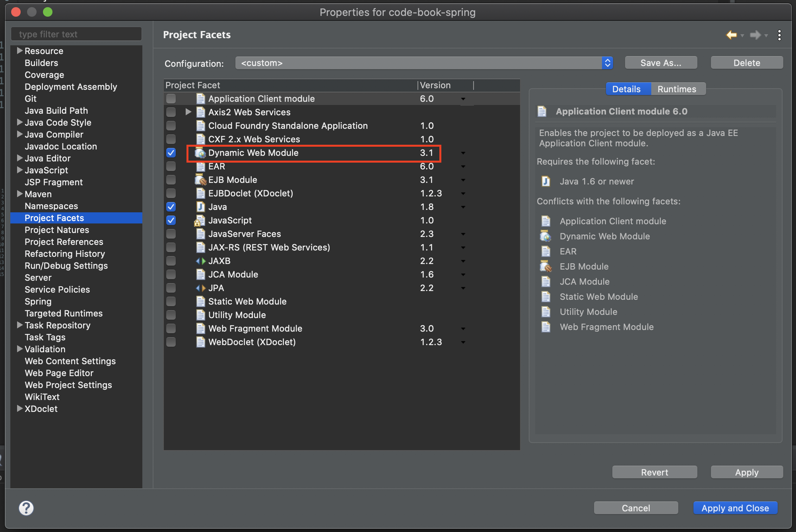Click the Apply and Close button
Screen dimensions: 796x532
pos(735,508)
